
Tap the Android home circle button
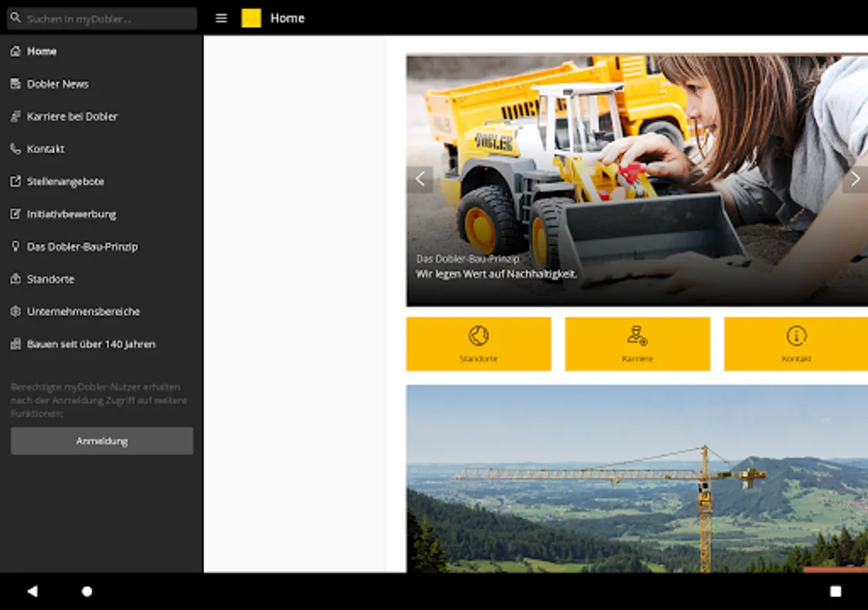pyautogui.click(x=87, y=592)
